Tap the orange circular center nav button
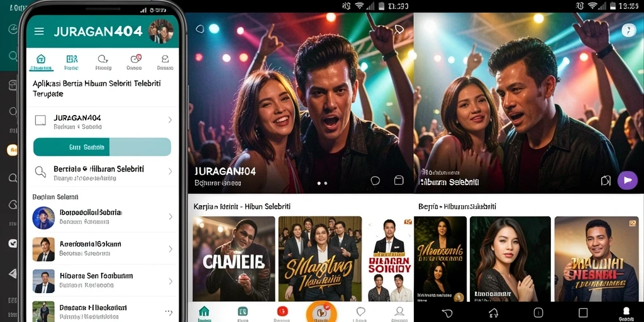644x322 pixels. pos(321,312)
